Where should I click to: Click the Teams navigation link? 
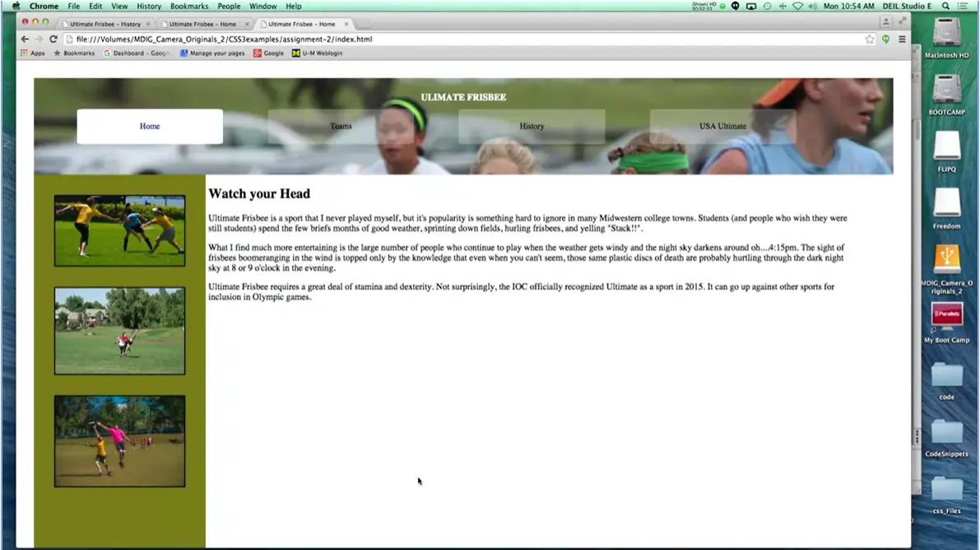click(341, 126)
